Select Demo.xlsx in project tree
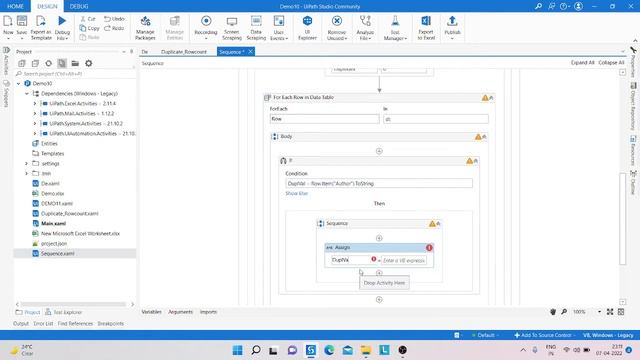 (x=52, y=193)
